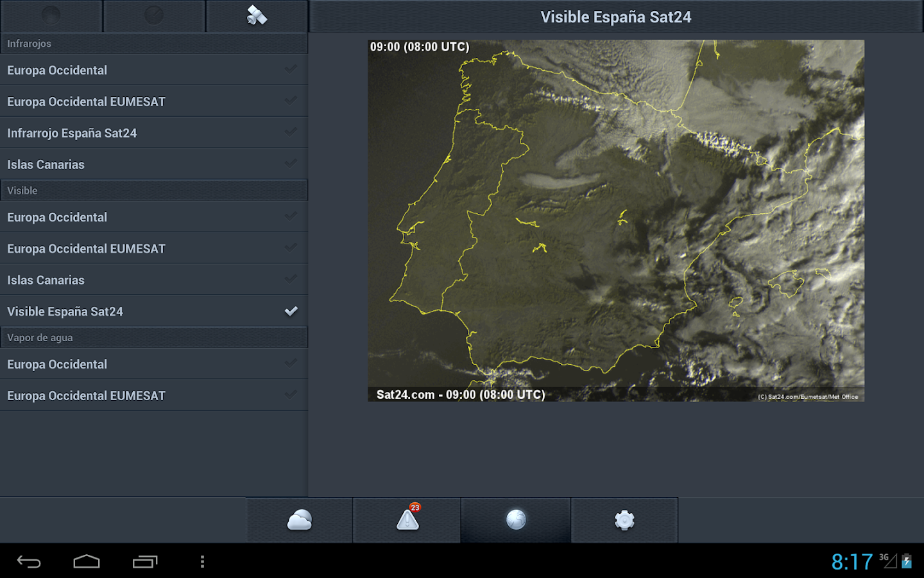Select Islas Canarias in the Visible section
The image size is (924, 578).
[154, 280]
